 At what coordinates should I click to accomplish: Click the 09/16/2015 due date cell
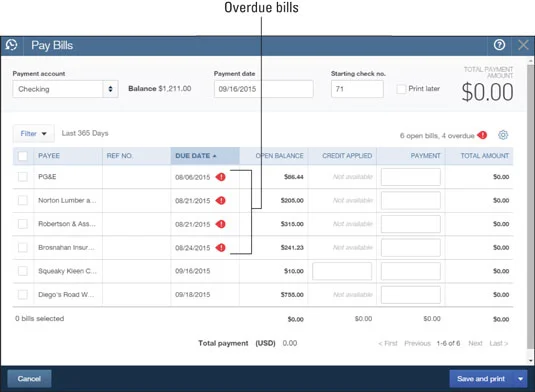click(192, 271)
